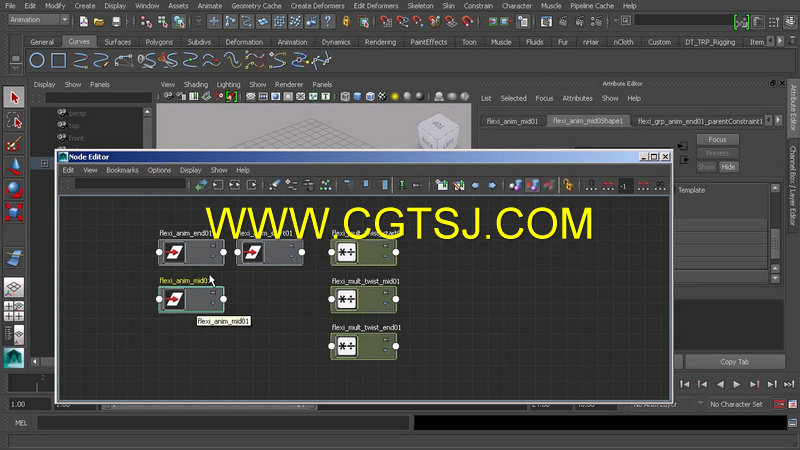Image resolution: width=800 pixels, height=450 pixels.
Task: Click Node Editor clear graph eraser icon
Action: pos(274,185)
